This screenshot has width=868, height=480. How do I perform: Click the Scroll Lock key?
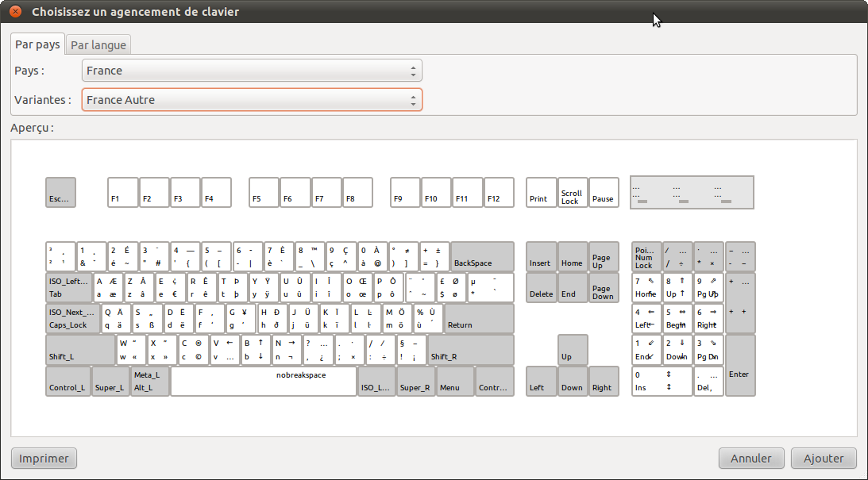572,192
